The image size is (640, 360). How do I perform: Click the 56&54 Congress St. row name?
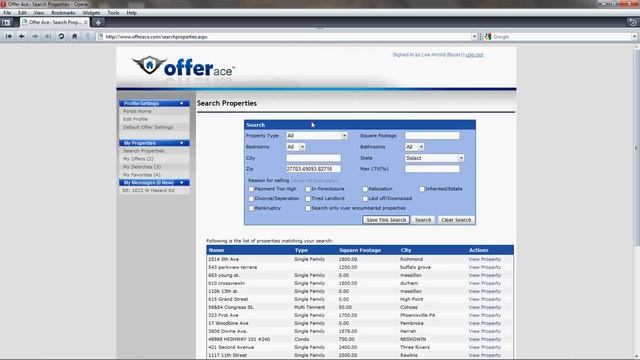(231, 307)
